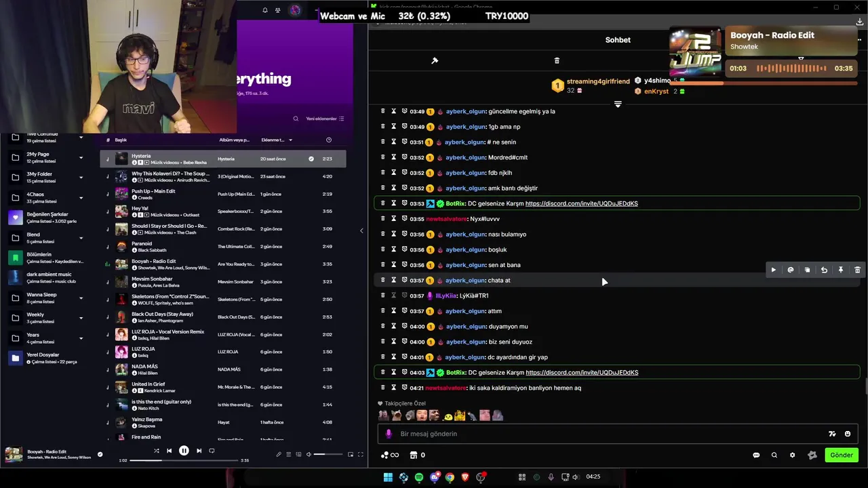Ban shield icon on 'nası bulamıyo' message
This screenshot has height=488, width=868.
point(405,234)
